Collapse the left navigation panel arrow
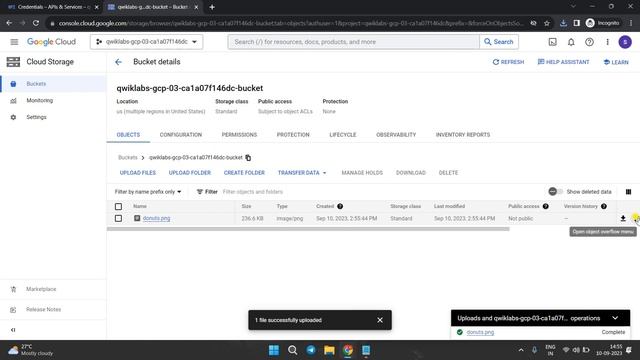The image size is (640, 360). point(13,330)
